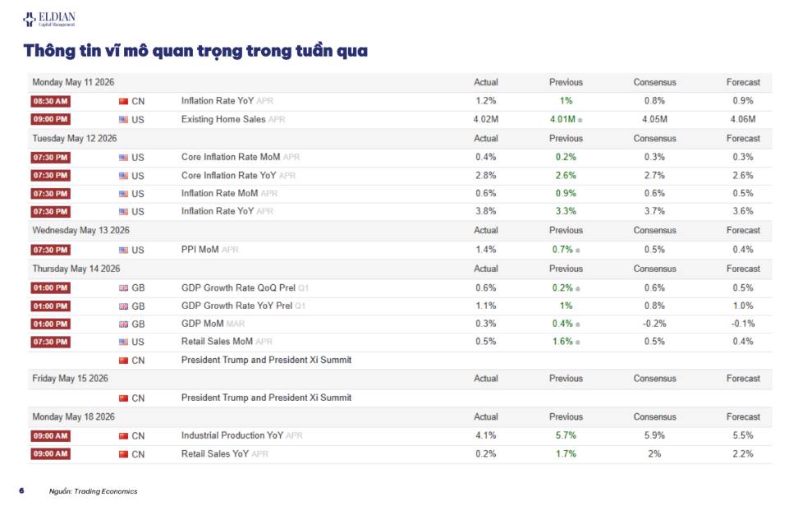Open the Core Inflation Rate YoY event
Image resolution: width=812 pixels, height=506 pixels.
point(228,175)
